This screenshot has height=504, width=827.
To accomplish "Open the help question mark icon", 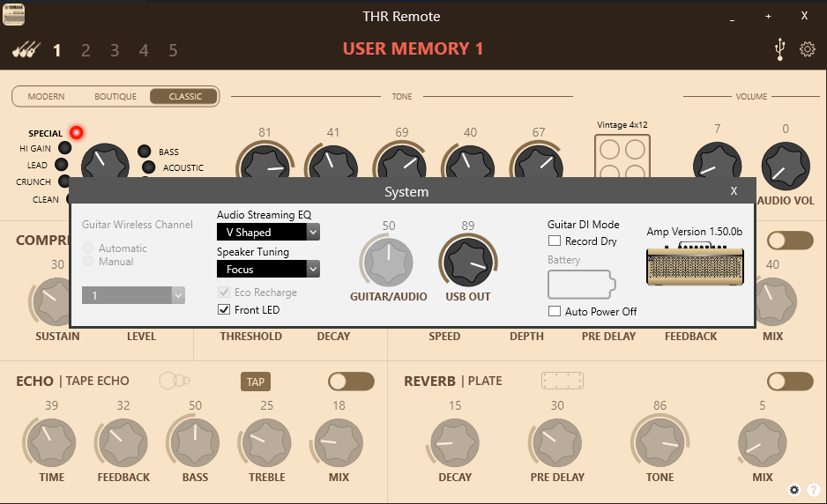I will click(x=814, y=490).
